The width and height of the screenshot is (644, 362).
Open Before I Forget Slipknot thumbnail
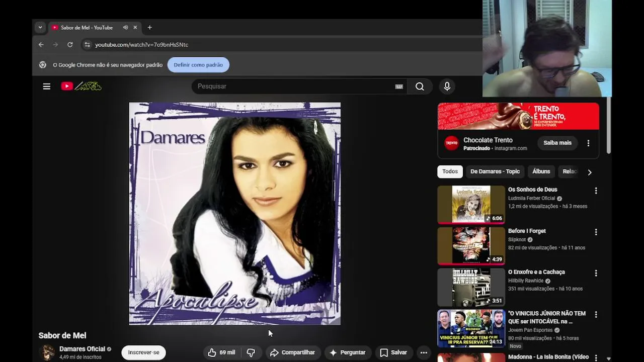point(471,246)
